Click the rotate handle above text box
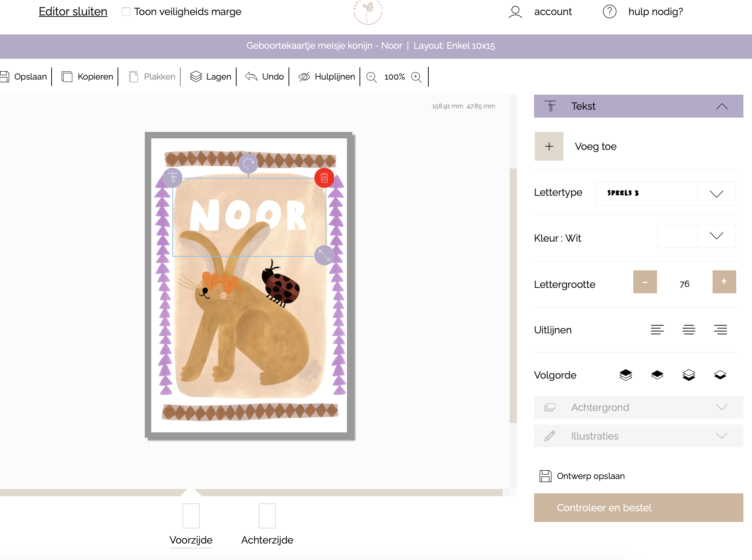Screen dimensions: 752x560 pyautogui.click(x=248, y=163)
